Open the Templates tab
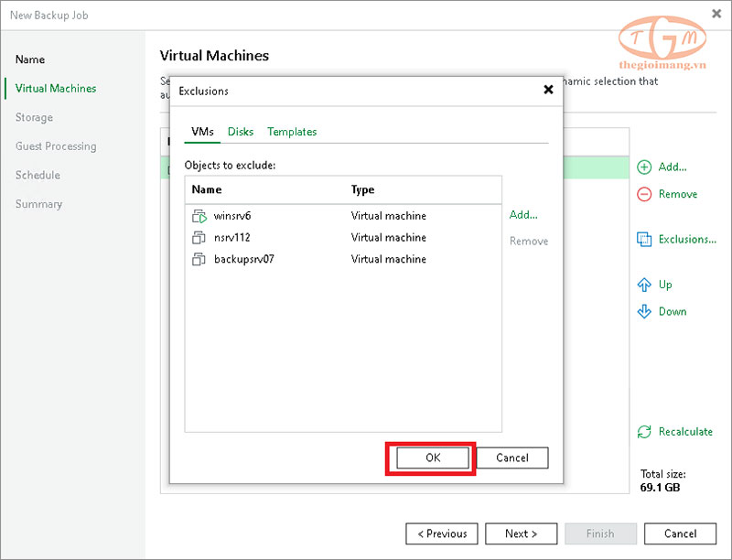732x560 pixels. tap(292, 132)
